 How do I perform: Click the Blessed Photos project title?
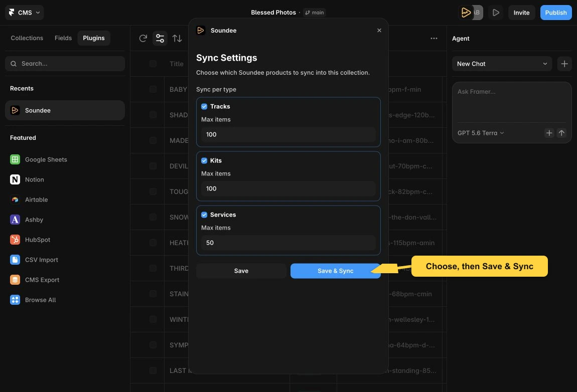pyautogui.click(x=273, y=13)
